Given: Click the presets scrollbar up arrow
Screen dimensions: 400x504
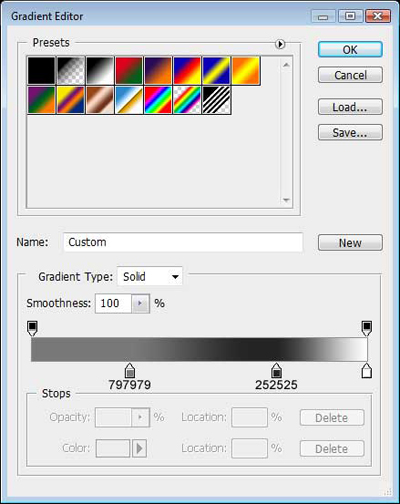Looking at the screenshot, I should click(286, 65).
